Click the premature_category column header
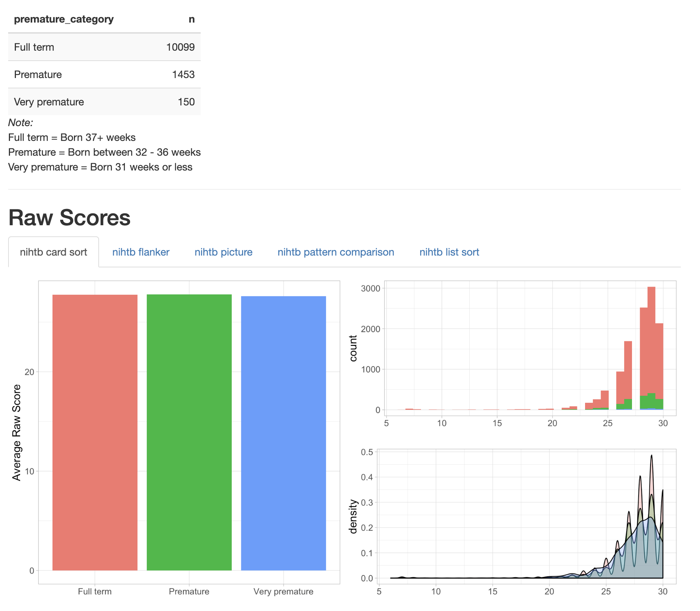This screenshot has width=700, height=611. click(x=64, y=19)
